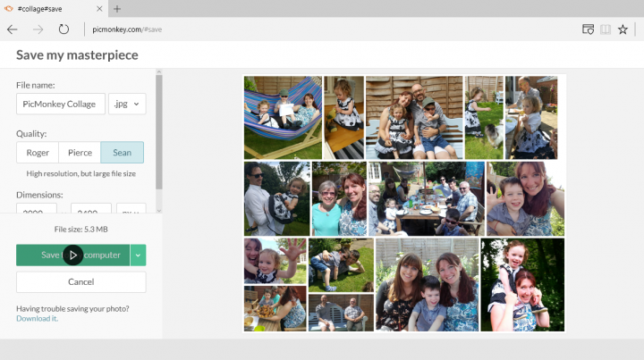Click the Cancel button
Image resolution: width=644 pixels, height=360 pixels.
pyautogui.click(x=80, y=282)
